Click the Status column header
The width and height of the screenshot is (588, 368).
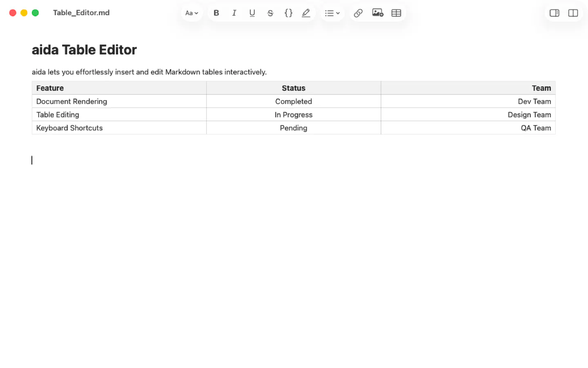[294, 88]
